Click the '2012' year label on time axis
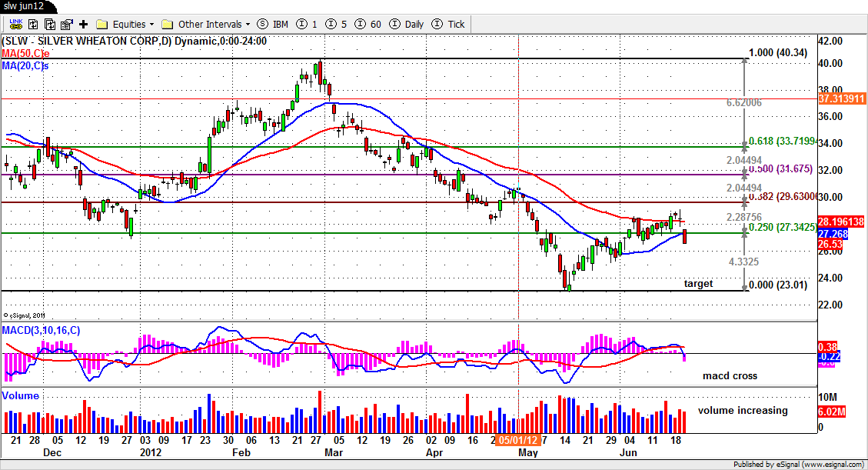The height and width of the screenshot is (470, 868). [x=151, y=452]
